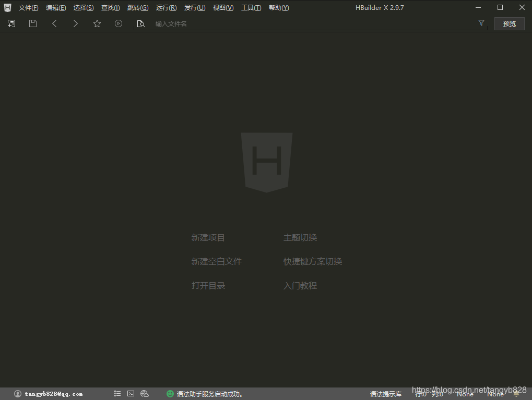Click the new file toolbar icon
The image size is (532, 400).
click(x=11, y=23)
